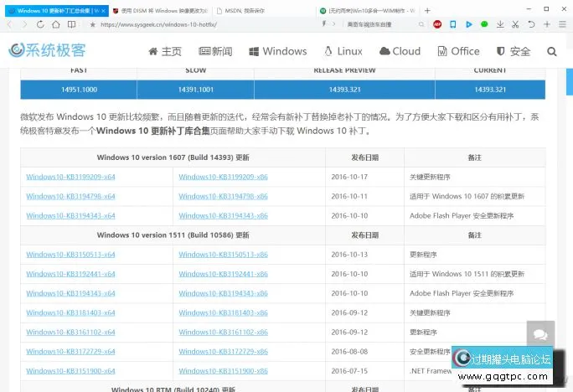Image resolution: width=573 pixels, height=392 pixels.
Task: Download Windows10-KB3151900-x86
Action: click(x=223, y=371)
